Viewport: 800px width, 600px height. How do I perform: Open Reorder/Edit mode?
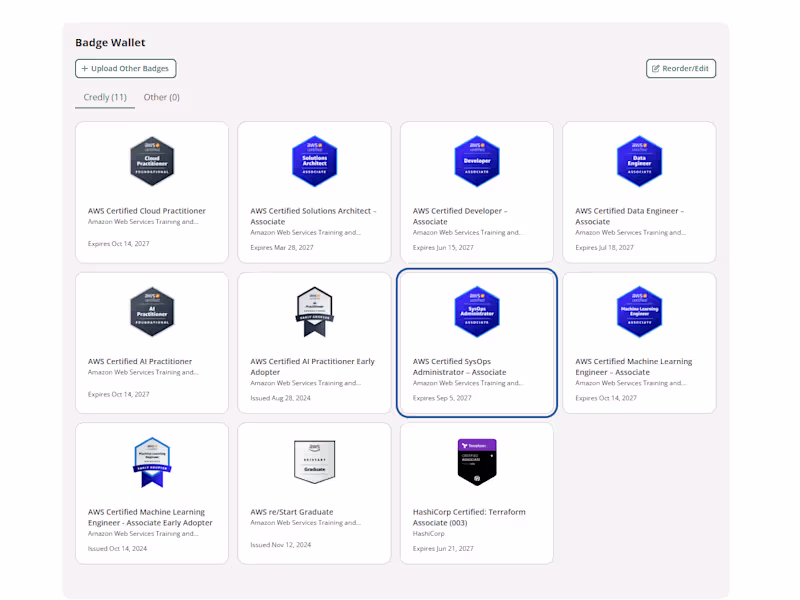point(680,68)
